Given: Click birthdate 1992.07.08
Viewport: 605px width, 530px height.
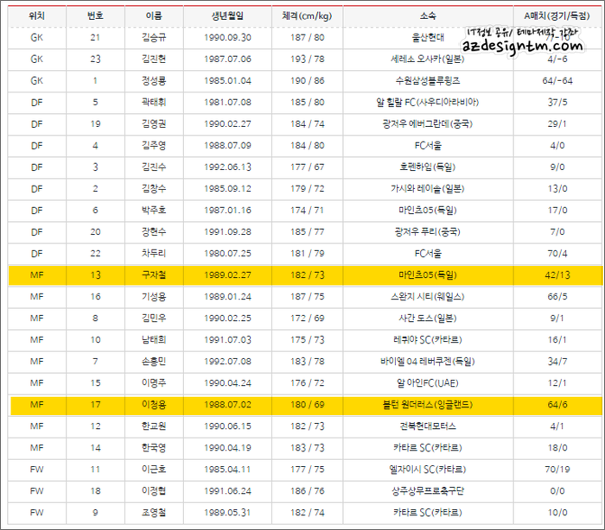Looking at the screenshot, I should 228,362.
